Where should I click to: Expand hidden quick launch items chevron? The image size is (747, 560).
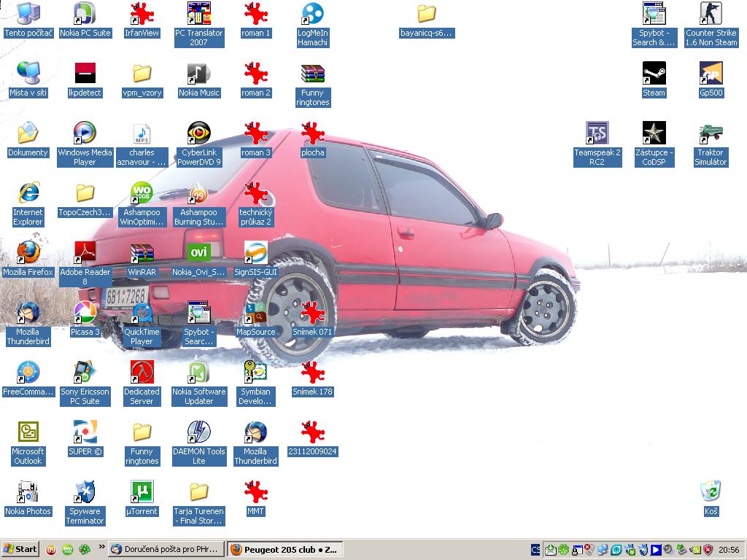101,547
